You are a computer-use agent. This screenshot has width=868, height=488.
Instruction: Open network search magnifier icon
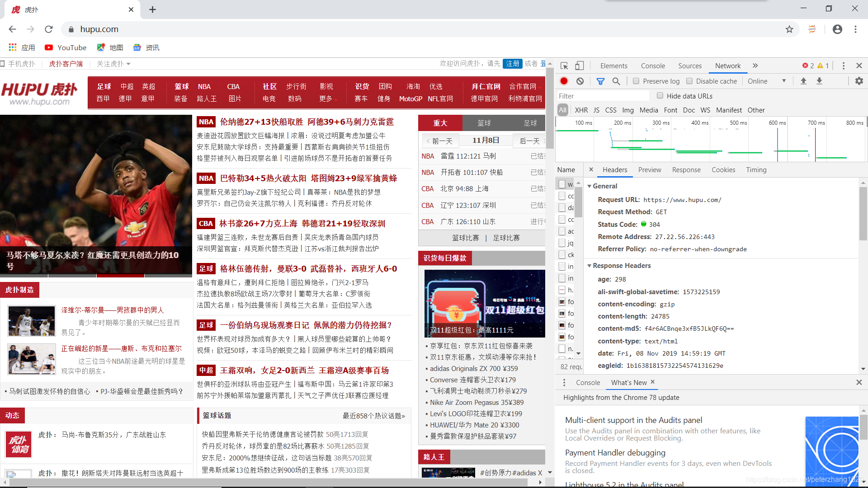point(616,81)
